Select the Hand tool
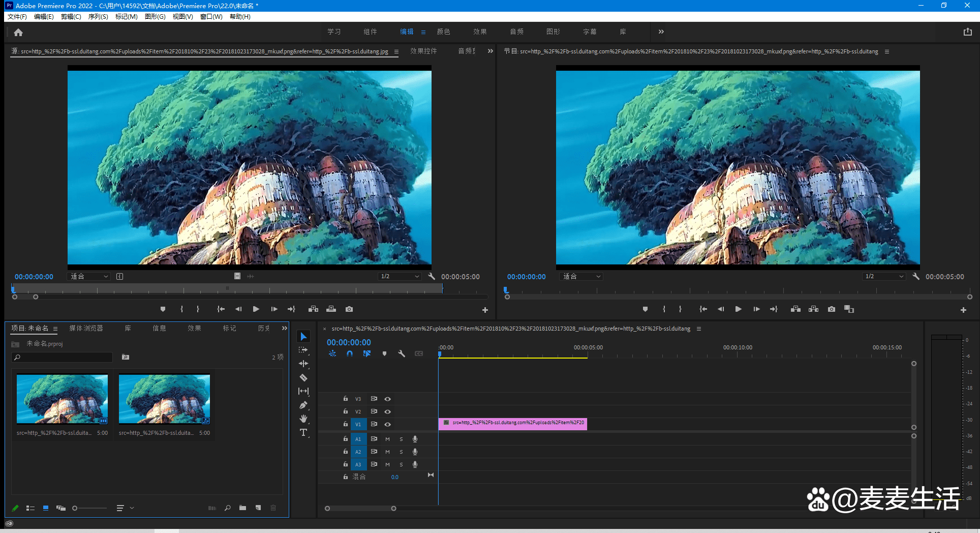The height and width of the screenshot is (533, 980). (x=303, y=419)
